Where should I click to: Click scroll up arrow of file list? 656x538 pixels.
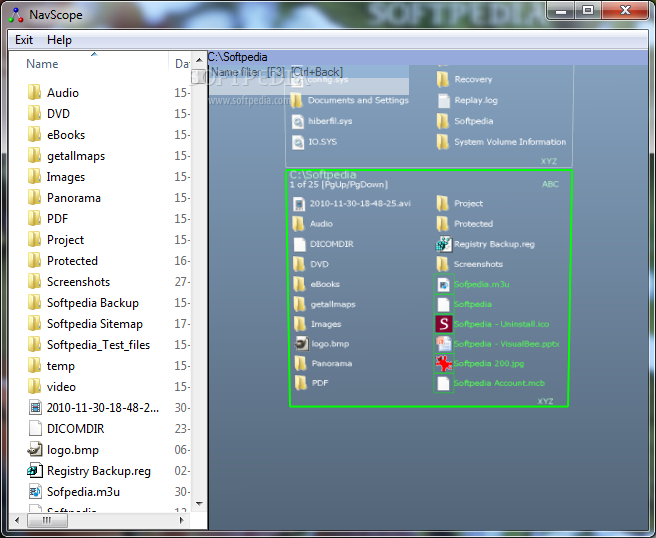(x=199, y=60)
